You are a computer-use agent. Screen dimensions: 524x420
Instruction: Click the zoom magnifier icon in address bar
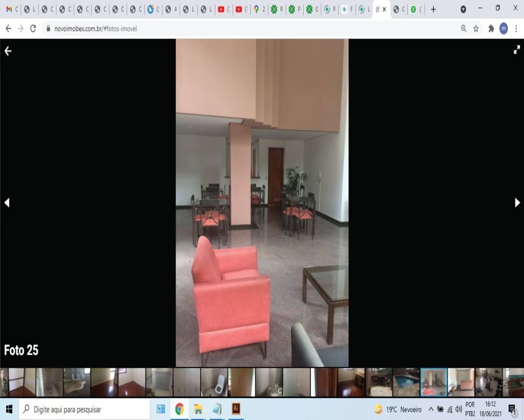464,28
